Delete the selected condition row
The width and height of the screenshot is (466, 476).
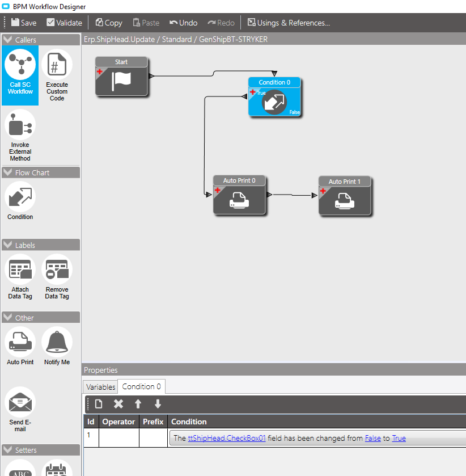(118, 404)
